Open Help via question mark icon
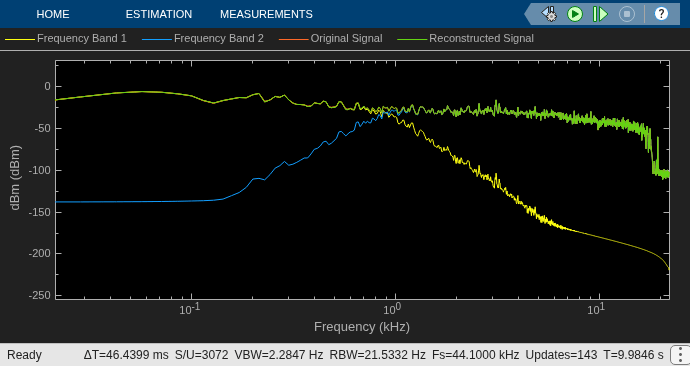This screenshot has width=690, height=366. pos(661,14)
